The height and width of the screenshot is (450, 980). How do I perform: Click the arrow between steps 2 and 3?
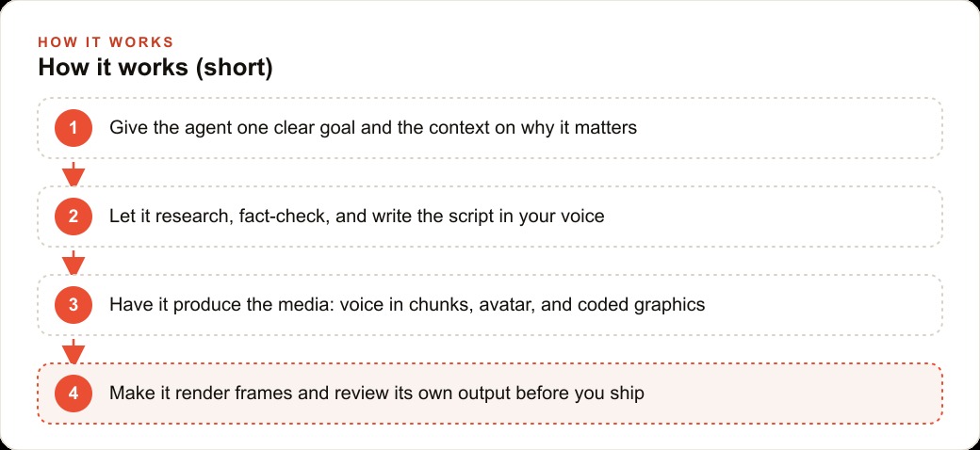[x=73, y=263]
